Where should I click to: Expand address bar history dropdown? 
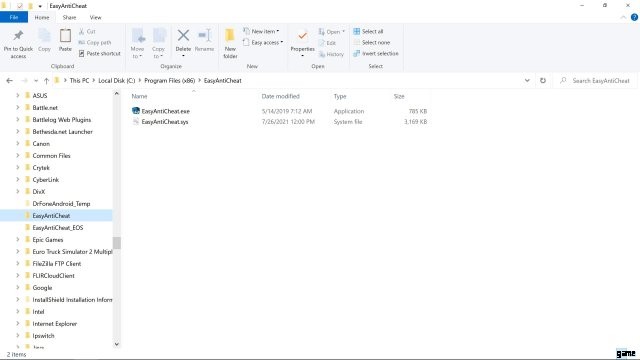click(x=527, y=81)
